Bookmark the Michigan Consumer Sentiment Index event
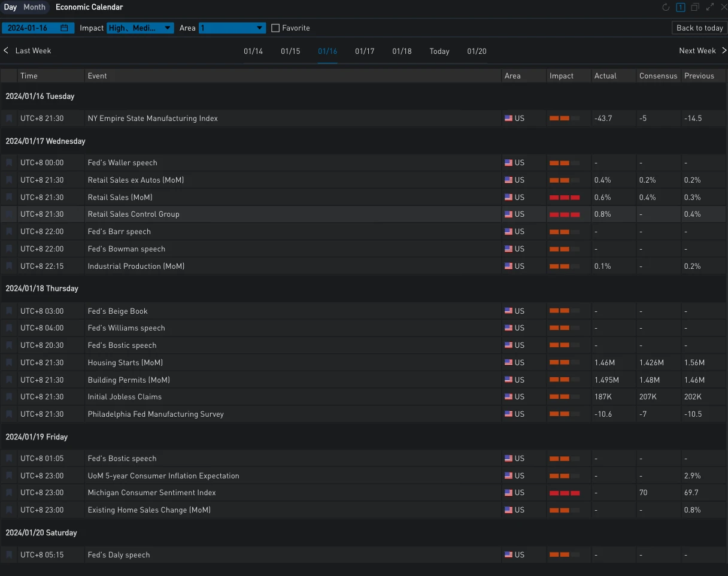728x576 pixels. pos(9,493)
